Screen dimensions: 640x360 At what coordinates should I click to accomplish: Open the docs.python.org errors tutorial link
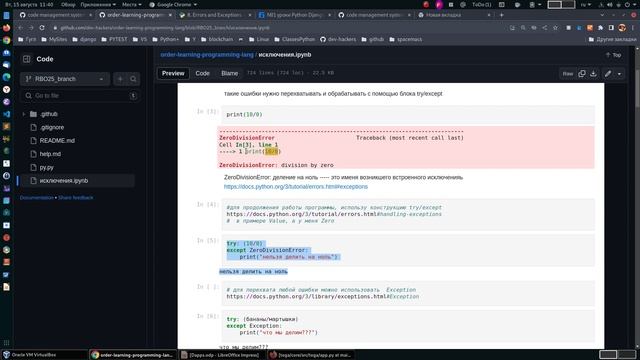(x=296, y=187)
